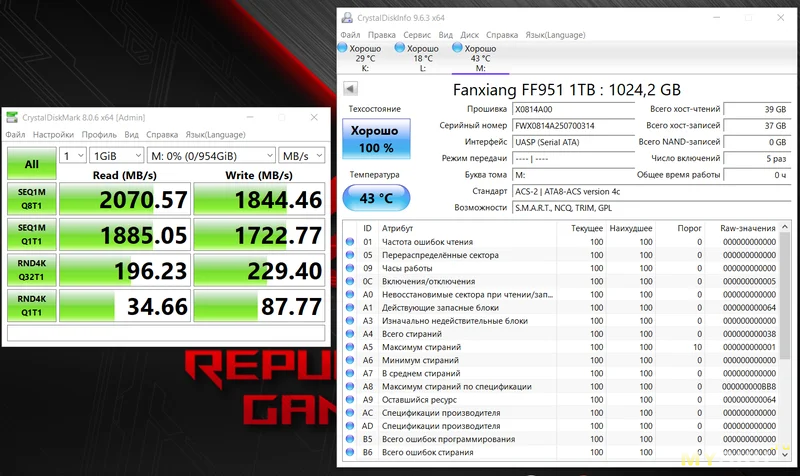Click status dot for attribute 09 power-on hours
The width and height of the screenshot is (800, 476).
pos(350,268)
